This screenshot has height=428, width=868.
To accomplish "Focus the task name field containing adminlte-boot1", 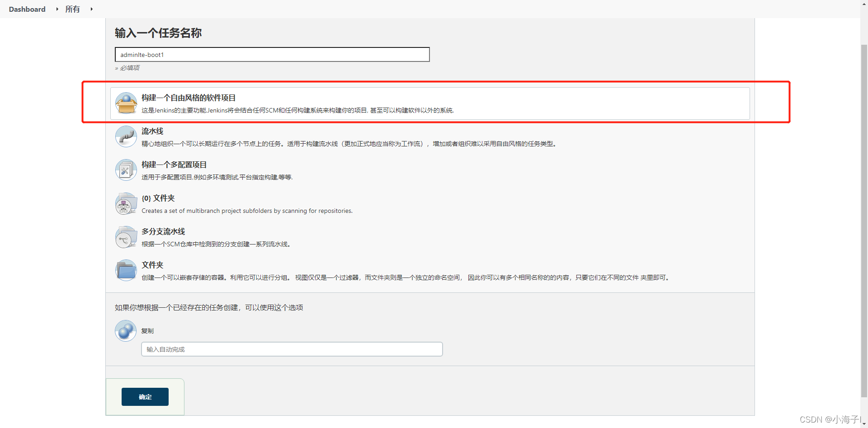I will 272,55.
